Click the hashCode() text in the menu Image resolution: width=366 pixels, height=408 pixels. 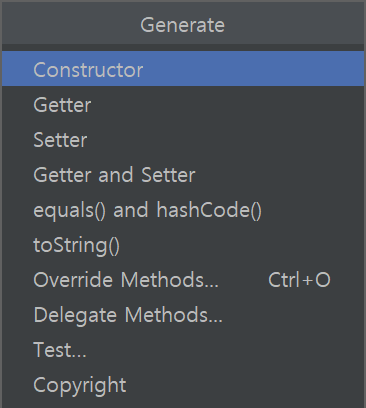[x=209, y=210]
